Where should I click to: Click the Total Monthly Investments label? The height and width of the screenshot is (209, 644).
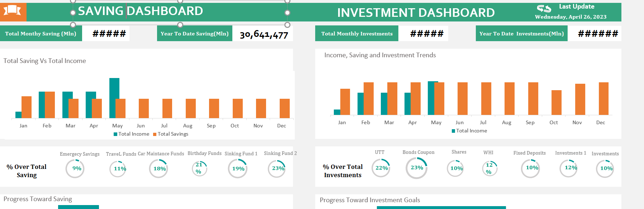point(357,34)
